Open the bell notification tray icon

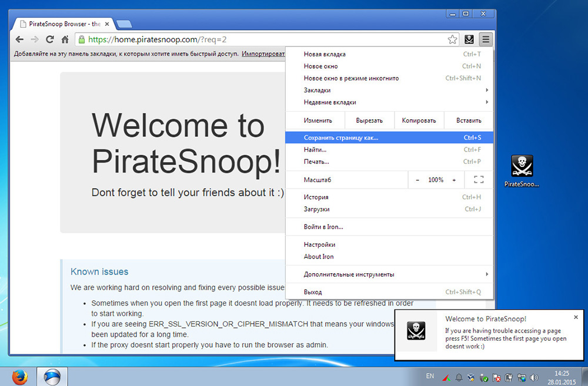tap(459, 378)
